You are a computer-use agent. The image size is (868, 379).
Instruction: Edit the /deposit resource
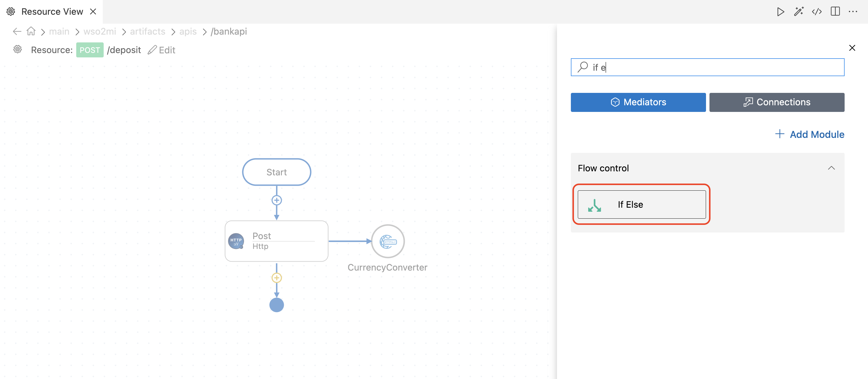pyautogui.click(x=161, y=50)
